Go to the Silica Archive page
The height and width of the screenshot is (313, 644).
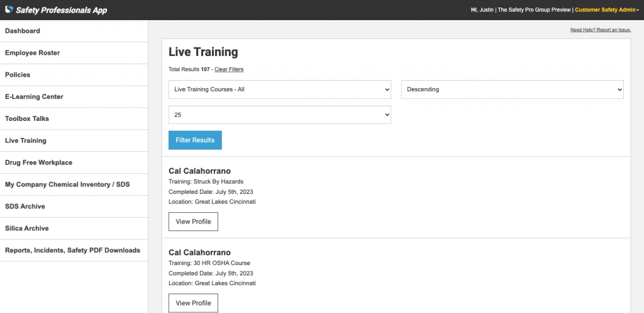26,228
